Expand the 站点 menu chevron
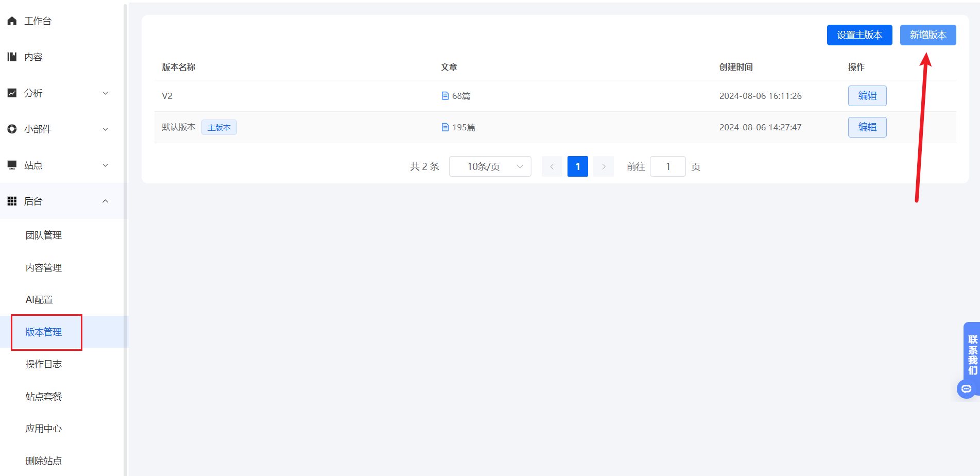Screen dimensions: 980x476 pyautogui.click(x=105, y=165)
